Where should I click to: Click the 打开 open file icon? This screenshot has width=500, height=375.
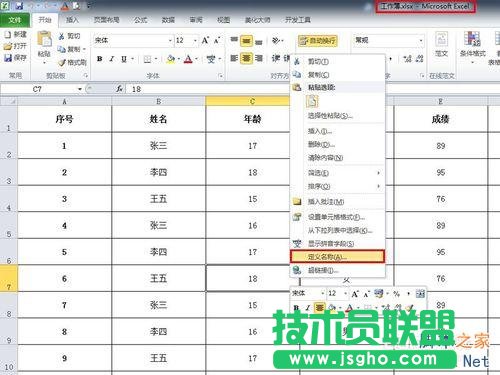click(8, 46)
